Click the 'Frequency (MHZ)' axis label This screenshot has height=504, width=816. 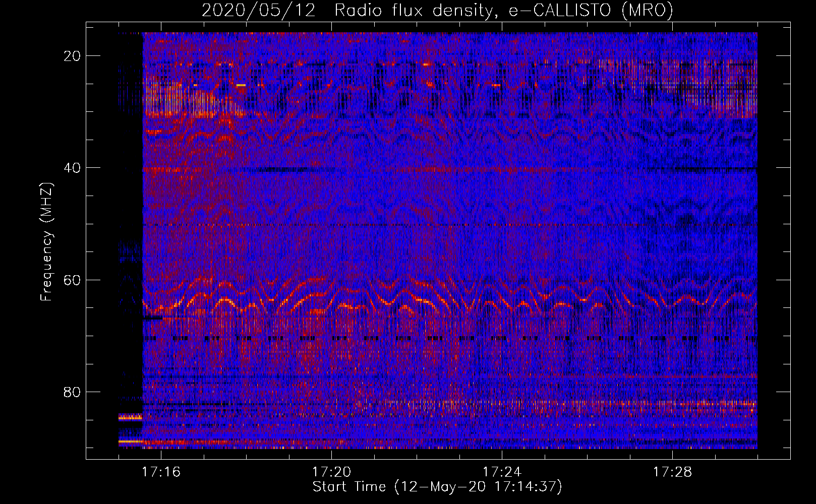point(46,242)
